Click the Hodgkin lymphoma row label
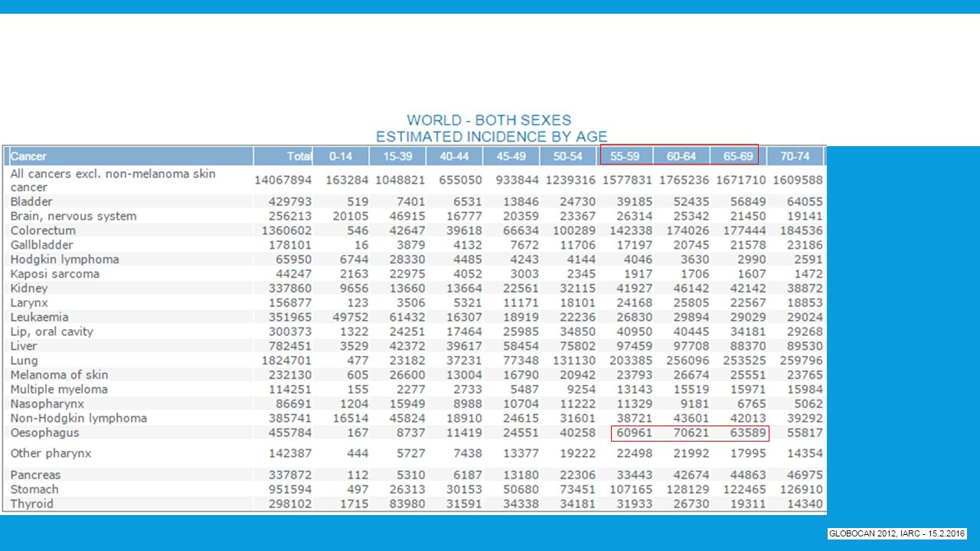Screen dimensions: 980x551 65,259
